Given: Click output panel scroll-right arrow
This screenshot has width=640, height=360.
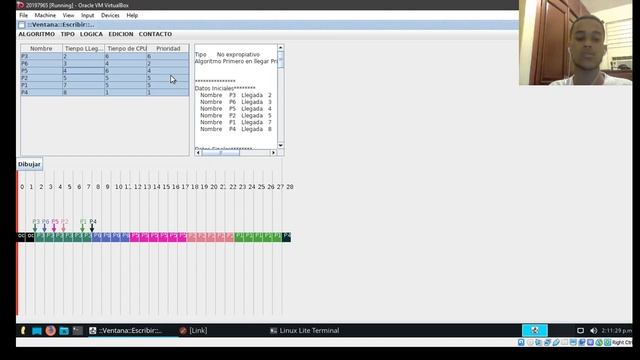Looking at the screenshot, I should pos(273,153).
